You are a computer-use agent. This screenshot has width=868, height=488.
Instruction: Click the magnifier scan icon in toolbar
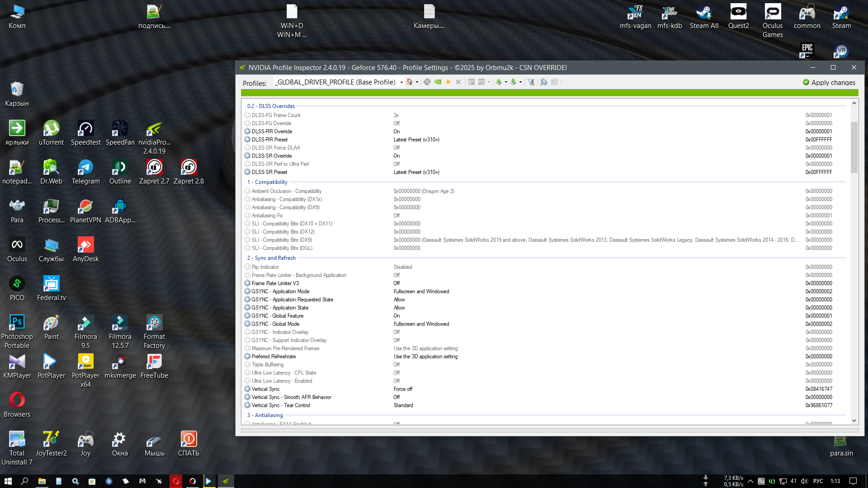[x=544, y=82]
